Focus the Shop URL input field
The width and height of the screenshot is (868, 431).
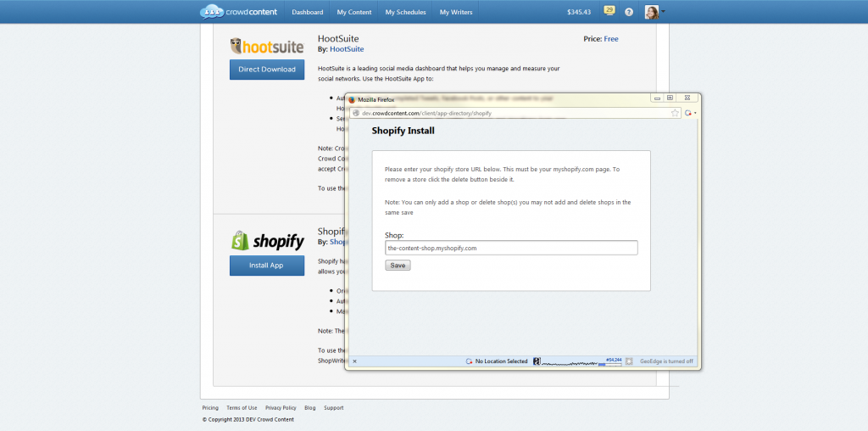(x=511, y=248)
